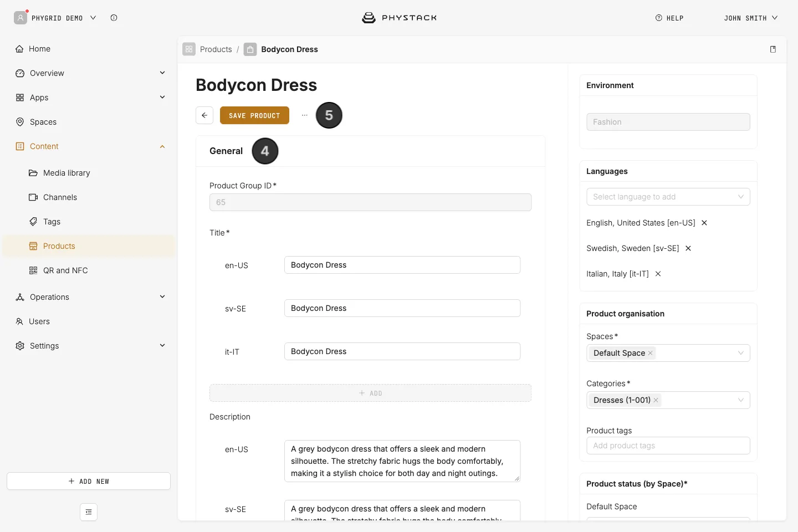Expand the Operations menu section

(x=162, y=297)
